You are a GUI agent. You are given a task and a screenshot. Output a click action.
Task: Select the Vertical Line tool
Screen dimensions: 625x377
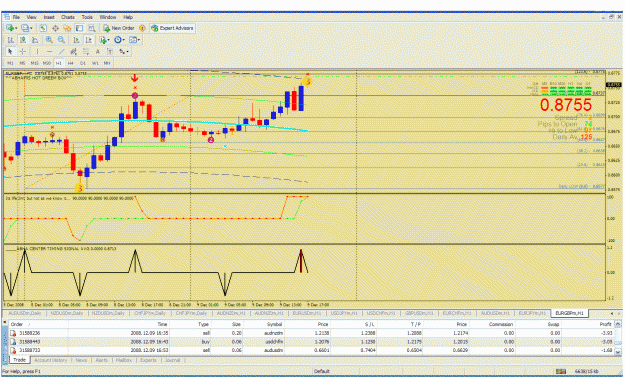point(37,51)
